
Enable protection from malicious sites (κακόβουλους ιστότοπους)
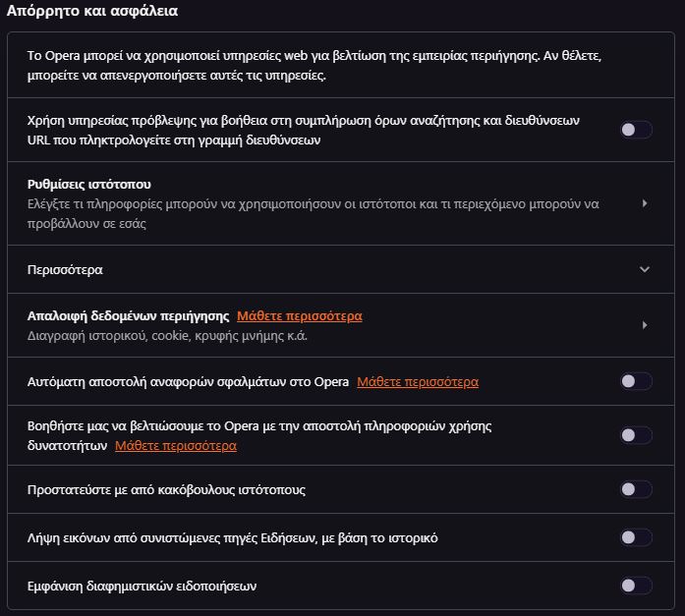tap(636, 489)
